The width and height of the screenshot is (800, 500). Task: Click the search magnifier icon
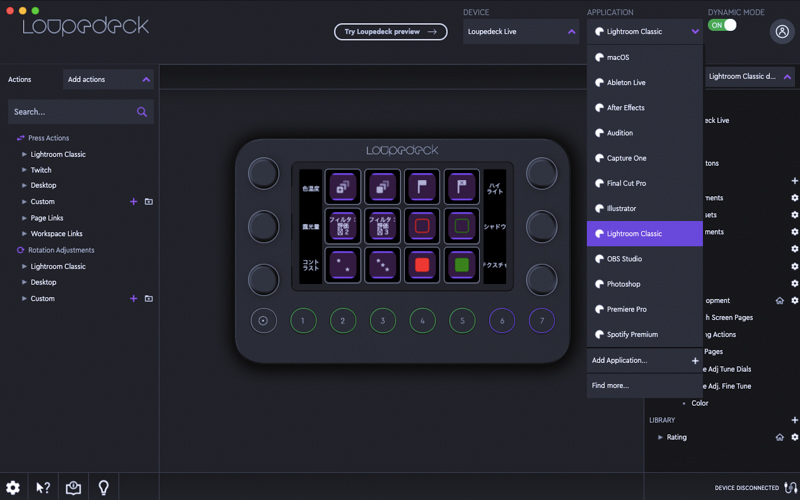142,112
